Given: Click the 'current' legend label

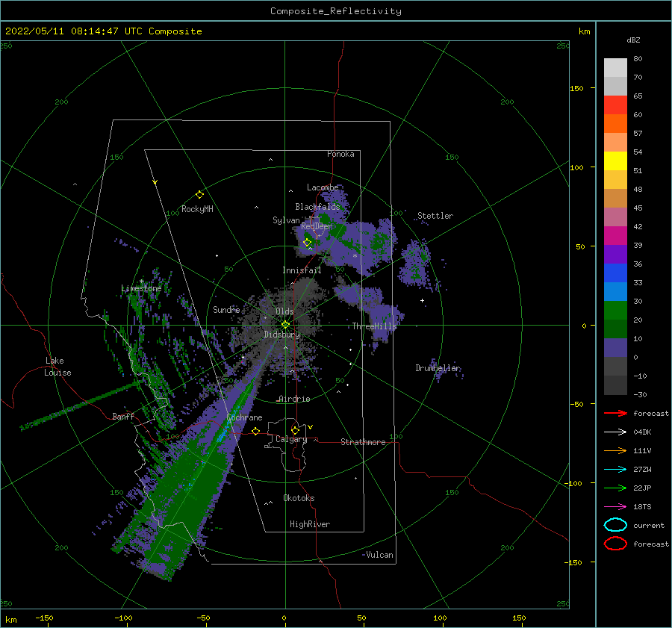Looking at the screenshot, I should click(x=649, y=526).
